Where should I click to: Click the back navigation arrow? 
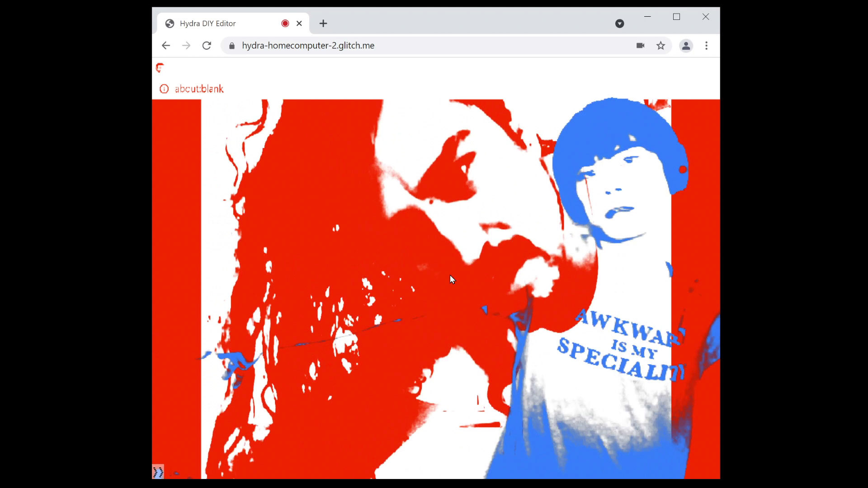pyautogui.click(x=166, y=46)
